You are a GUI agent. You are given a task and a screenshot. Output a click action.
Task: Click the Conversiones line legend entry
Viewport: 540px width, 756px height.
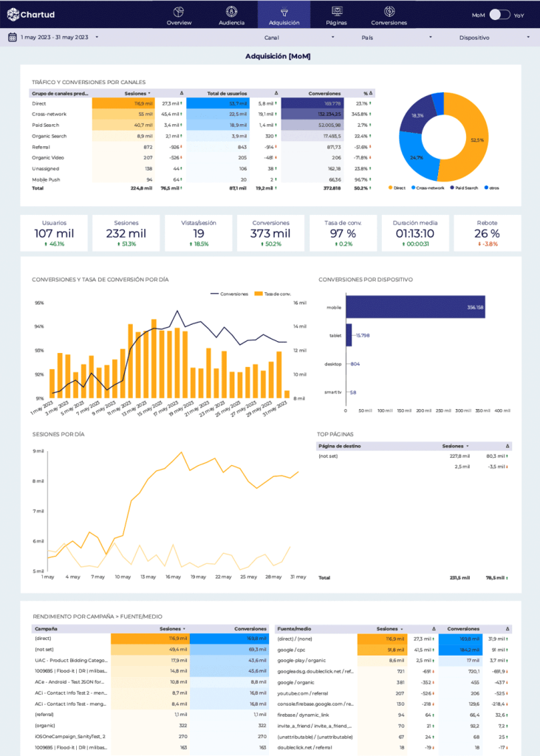click(x=229, y=294)
